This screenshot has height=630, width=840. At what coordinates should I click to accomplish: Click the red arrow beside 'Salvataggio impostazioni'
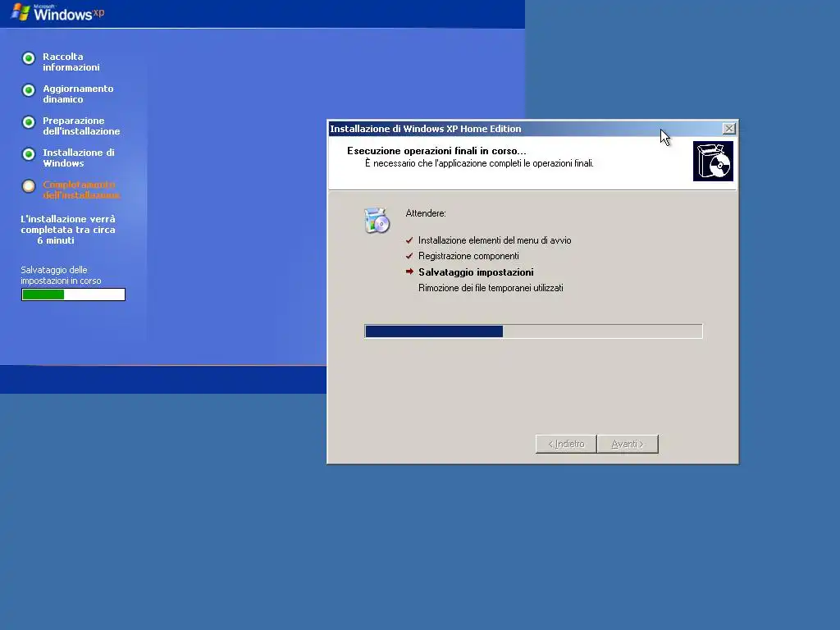pyautogui.click(x=409, y=272)
